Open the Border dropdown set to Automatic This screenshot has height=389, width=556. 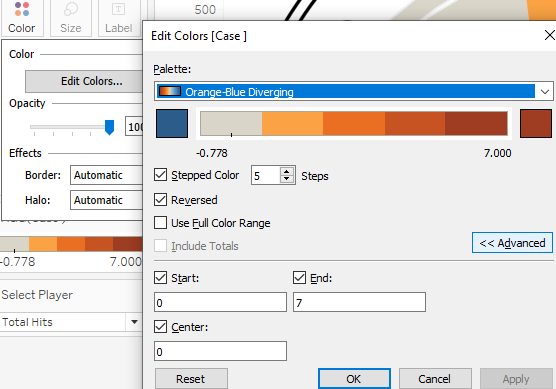pos(106,175)
